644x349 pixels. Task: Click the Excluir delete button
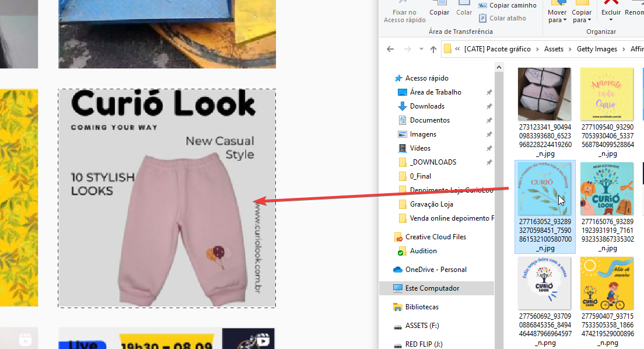pyautogui.click(x=611, y=12)
